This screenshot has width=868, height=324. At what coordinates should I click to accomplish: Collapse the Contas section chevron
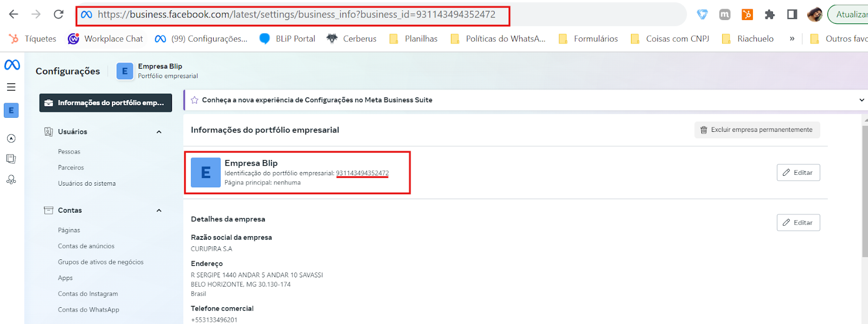click(x=159, y=211)
